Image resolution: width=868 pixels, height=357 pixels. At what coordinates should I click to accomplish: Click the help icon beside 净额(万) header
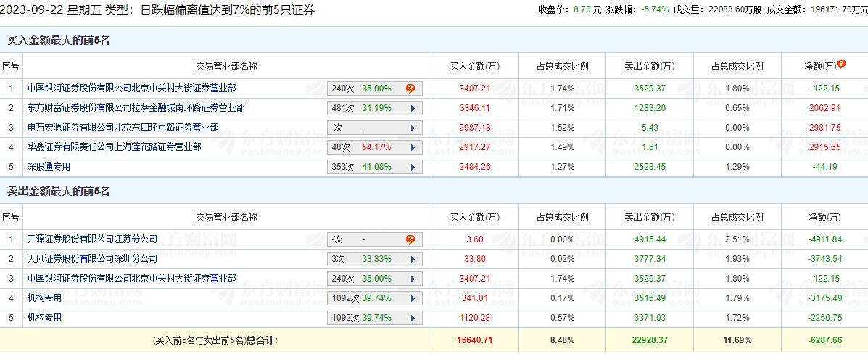point(841,64)
